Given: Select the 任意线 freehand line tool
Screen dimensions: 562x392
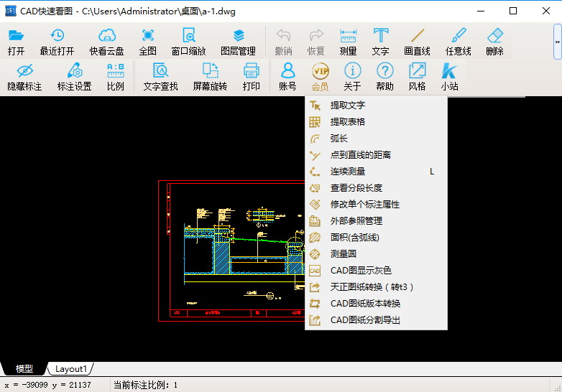Looking at the screenshot, I should (x=459, y=42).
